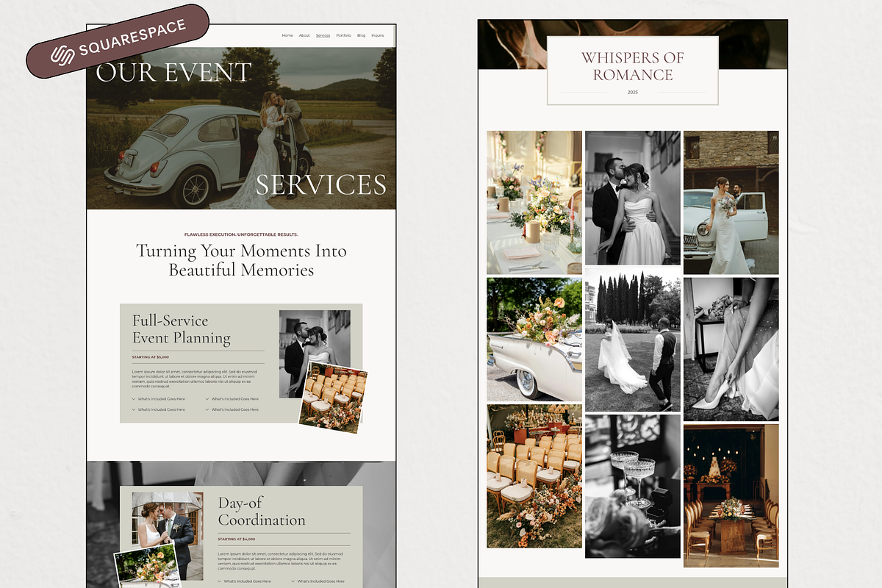Open photo of flowers on white classic car
This screenshot has height=588, width=882.
pyautogui.click(x=534, y=340)
